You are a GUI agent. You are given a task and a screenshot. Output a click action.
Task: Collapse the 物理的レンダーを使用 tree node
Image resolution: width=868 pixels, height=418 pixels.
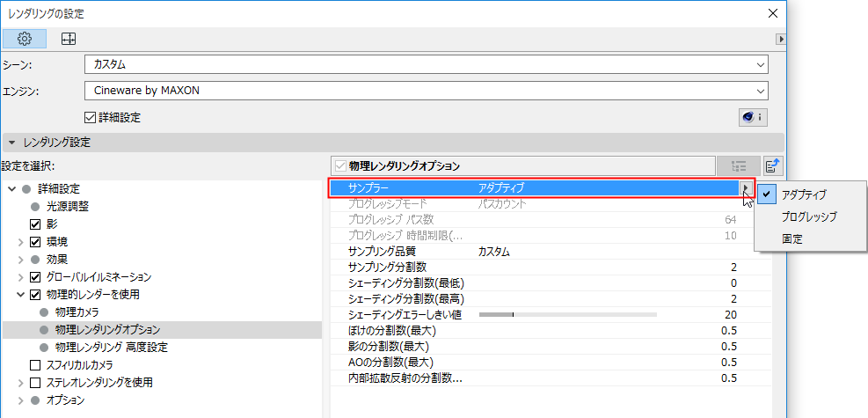(x=20, y=295)
